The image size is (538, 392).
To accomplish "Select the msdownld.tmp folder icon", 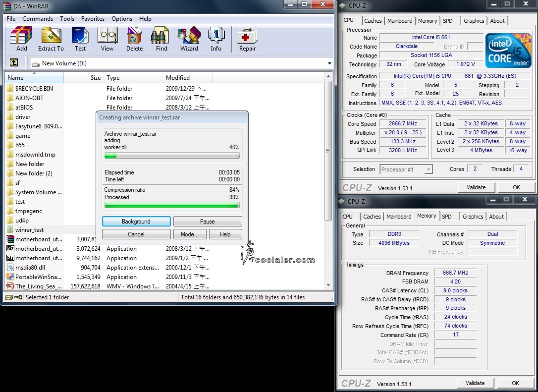I will point(10,155).
